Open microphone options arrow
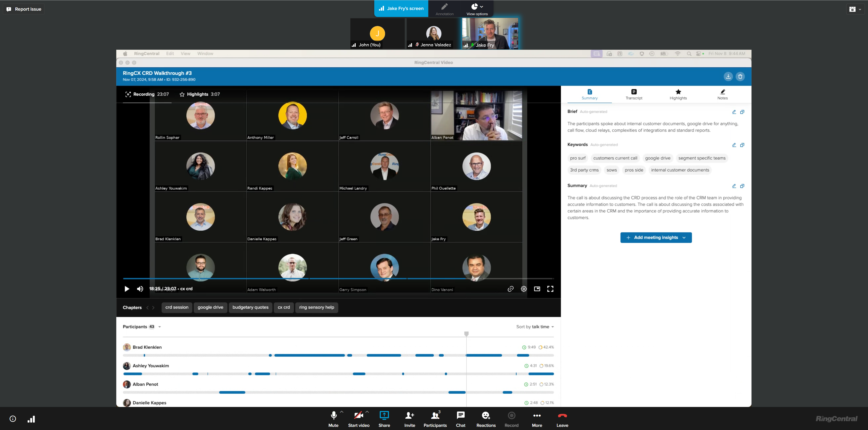The height and width of the screenshot is (430, 868). (342, 412)
